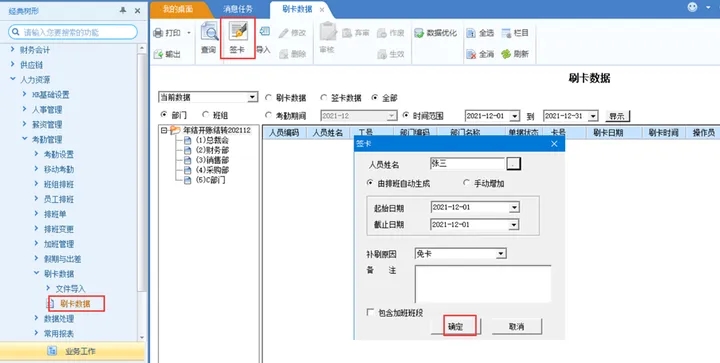
Task: Select the 手动增加 radio button
Action: click(x=467, y=183)
